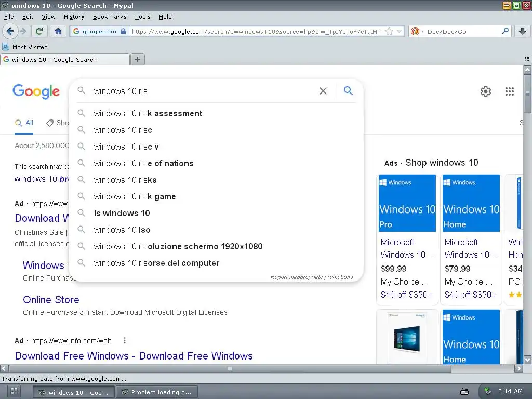Choose suggestion windows 10 risorse del computer
532x399 pixels.
(x=216, y=263)
